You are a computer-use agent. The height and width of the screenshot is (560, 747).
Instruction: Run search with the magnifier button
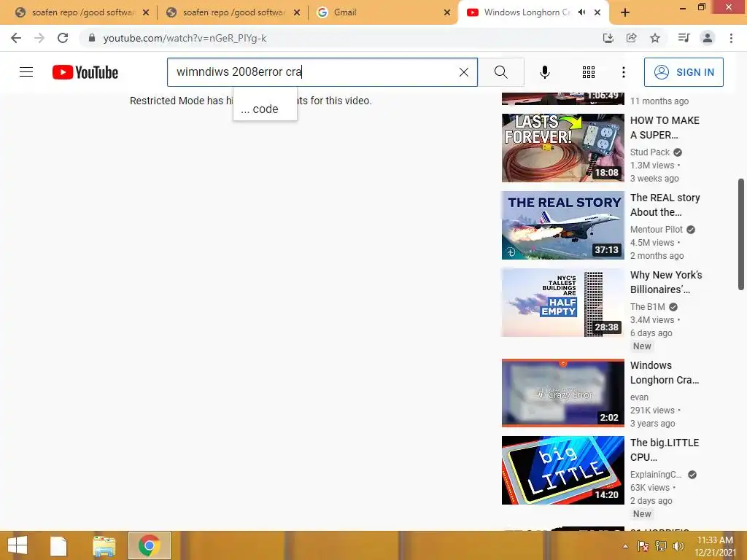500,72
